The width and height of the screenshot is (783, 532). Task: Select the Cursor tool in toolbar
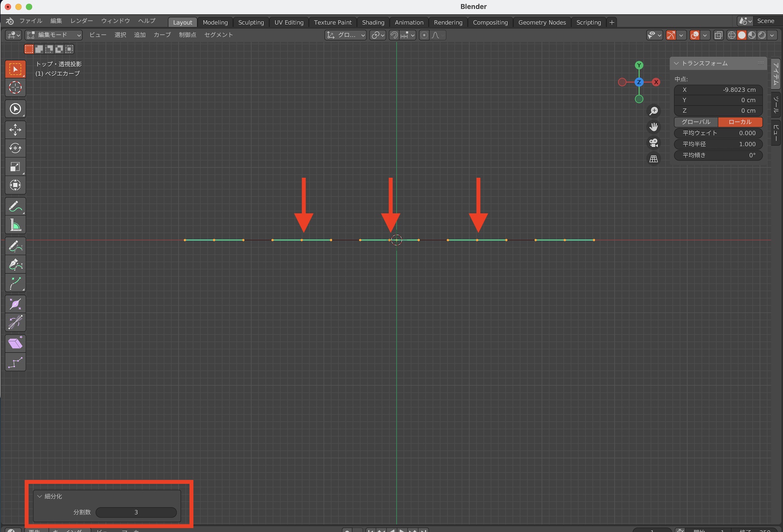coord(15,88)
